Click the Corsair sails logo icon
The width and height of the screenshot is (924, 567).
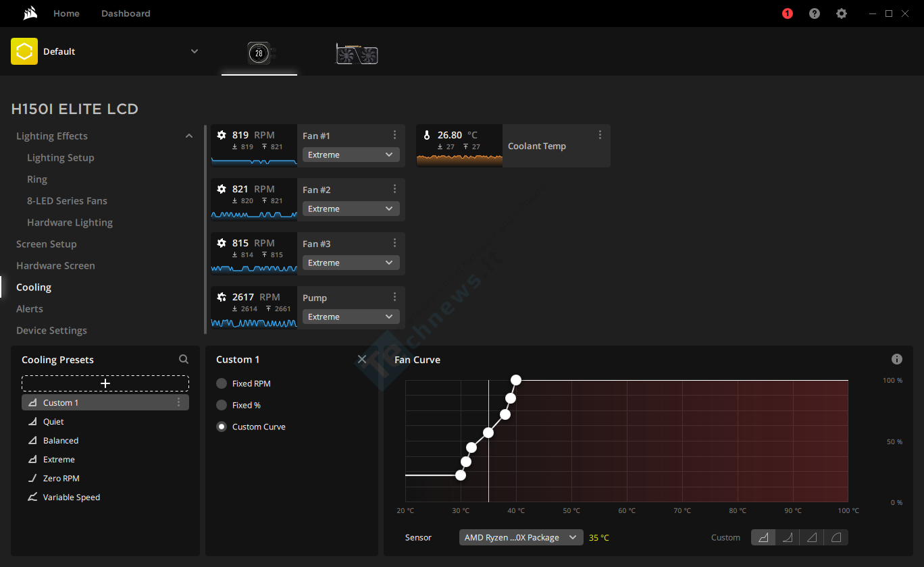(x=29, y=13)
